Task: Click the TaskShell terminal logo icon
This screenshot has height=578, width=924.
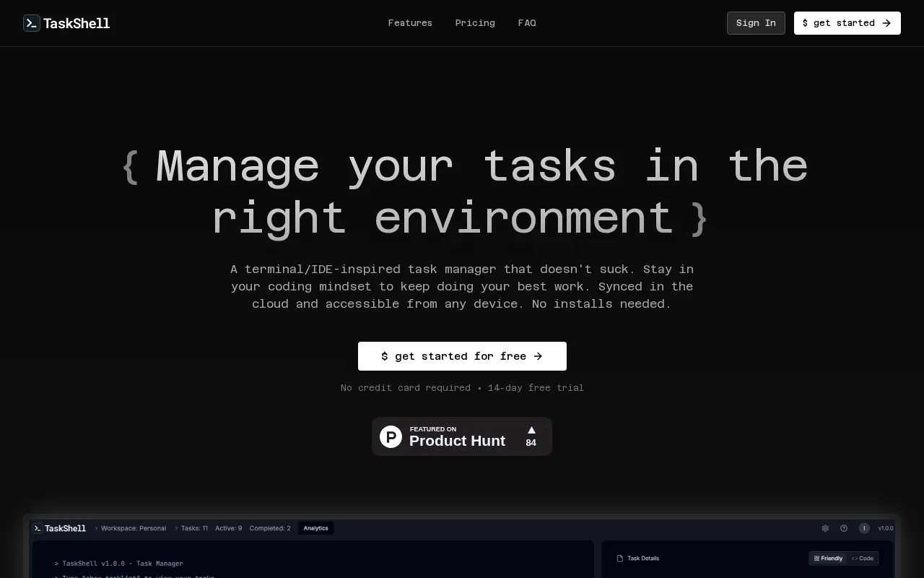Action: click(31, 23)
